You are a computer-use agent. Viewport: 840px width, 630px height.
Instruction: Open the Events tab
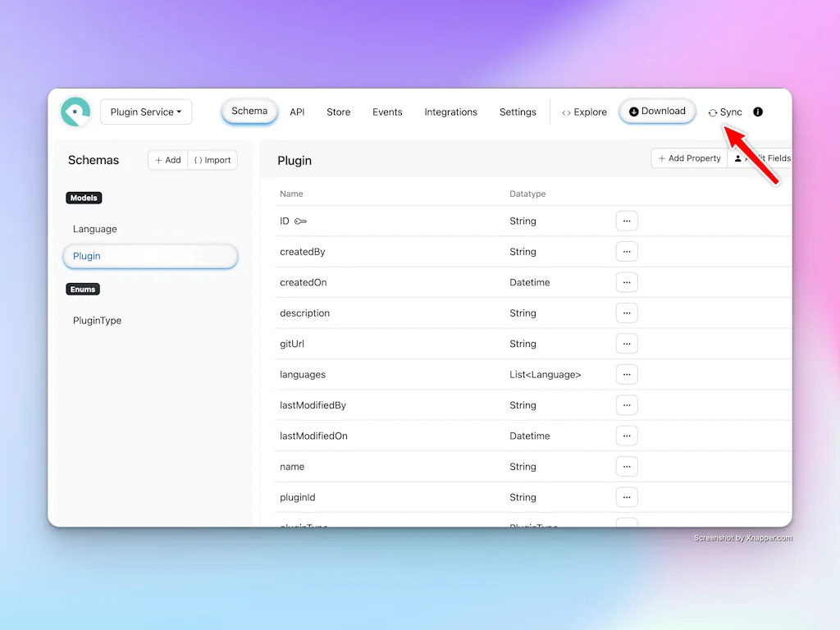coord(387,112)
